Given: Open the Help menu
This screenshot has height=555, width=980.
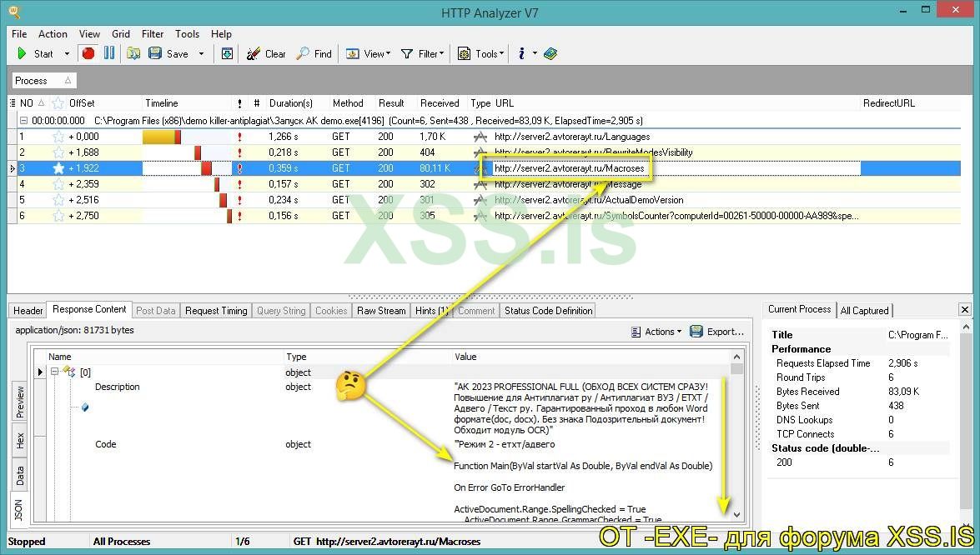Looking at the screenshot, I should click(x=221, y=33).
